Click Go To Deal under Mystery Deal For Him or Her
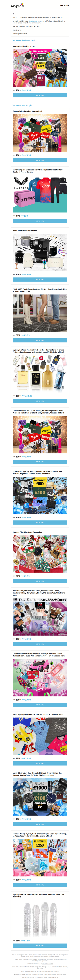The height and width of the screenshot is (980, 80). pos(40,96)
